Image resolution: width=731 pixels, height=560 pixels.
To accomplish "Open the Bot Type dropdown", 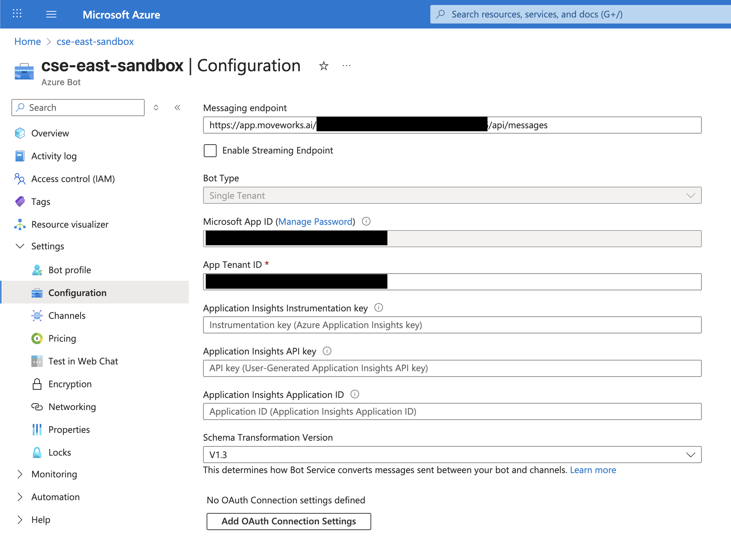I will click(452, 195).
